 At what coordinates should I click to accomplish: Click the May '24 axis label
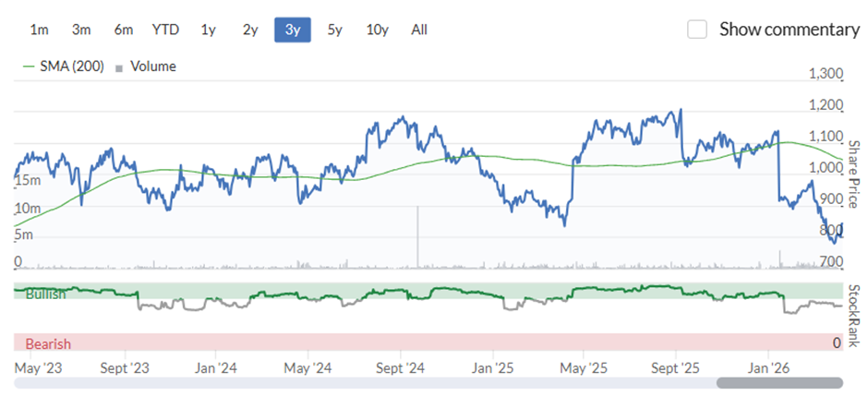click(307, 367)
